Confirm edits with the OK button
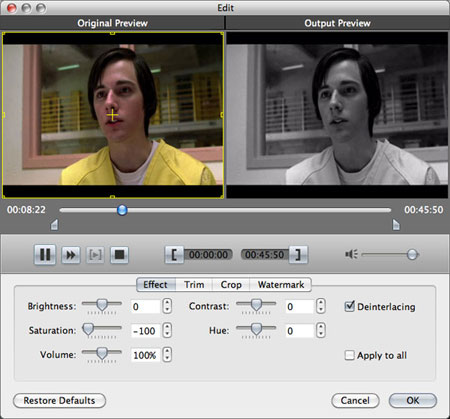This screenshot has width=450, height=419. (x=413, y=400)
